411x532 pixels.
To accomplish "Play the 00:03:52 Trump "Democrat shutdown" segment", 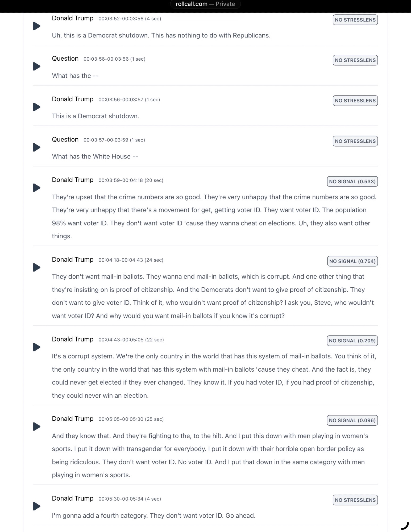I will 36,26.
